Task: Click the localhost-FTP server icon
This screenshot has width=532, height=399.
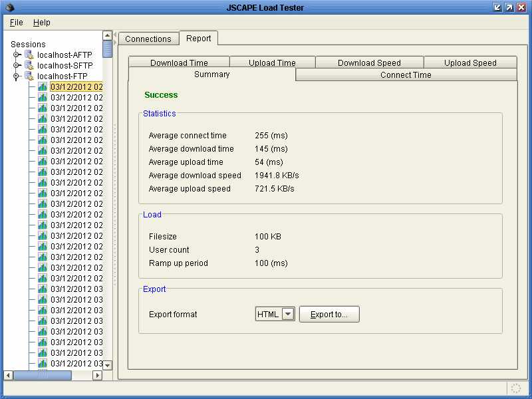Action: click(x=29, y=76)
